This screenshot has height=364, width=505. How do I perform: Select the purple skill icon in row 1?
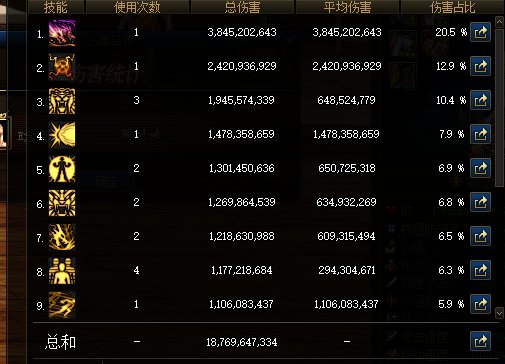point(62,33)
